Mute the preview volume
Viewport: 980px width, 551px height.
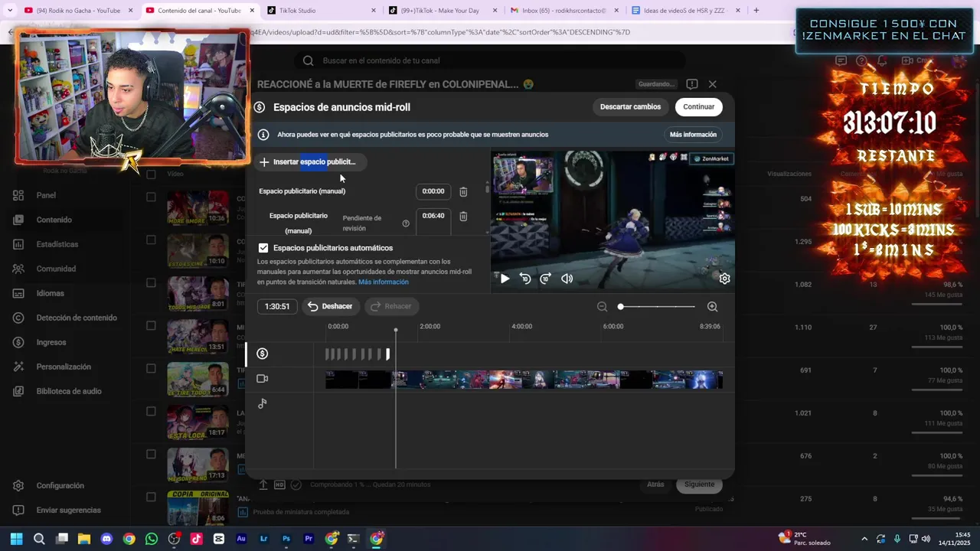(567, 279)
